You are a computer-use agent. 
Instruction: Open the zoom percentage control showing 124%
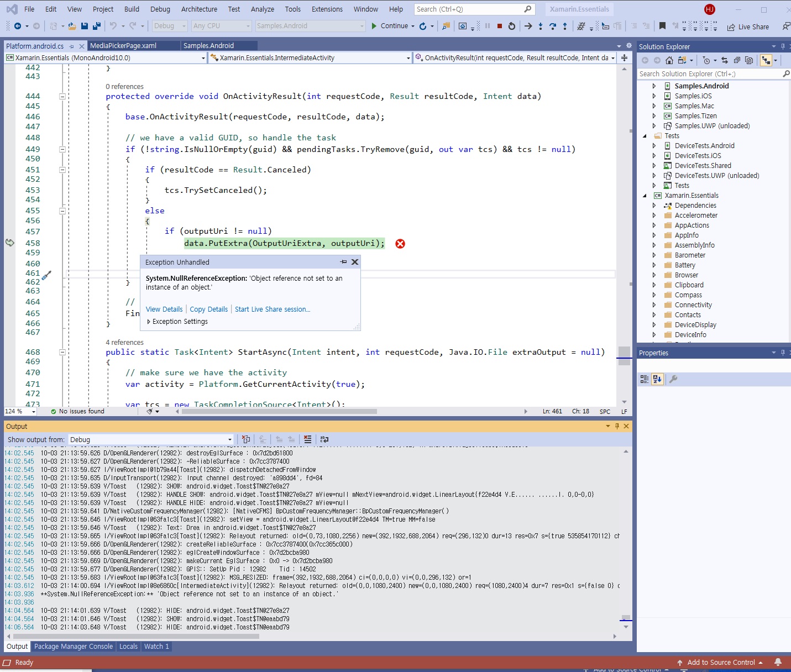19,411
